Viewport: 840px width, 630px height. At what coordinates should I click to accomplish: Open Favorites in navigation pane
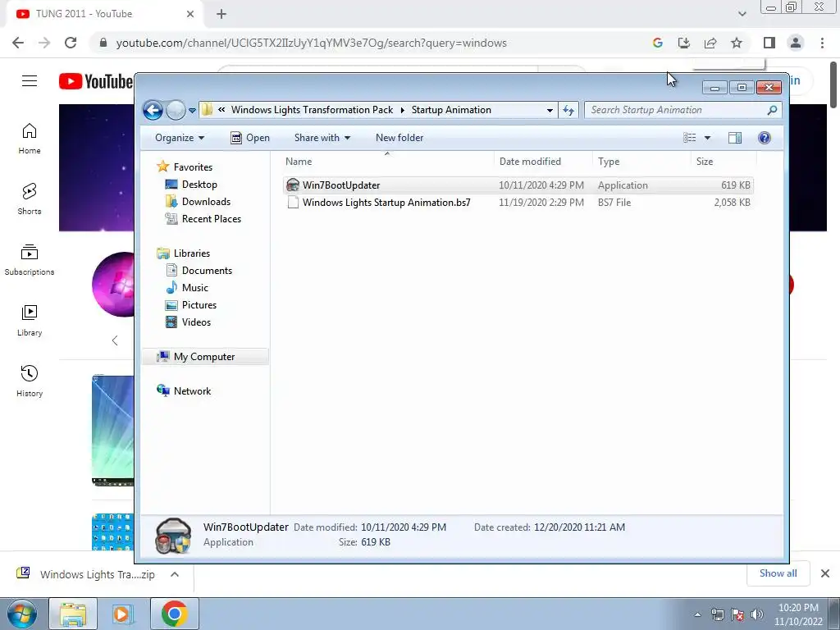(x=185, y=167)
